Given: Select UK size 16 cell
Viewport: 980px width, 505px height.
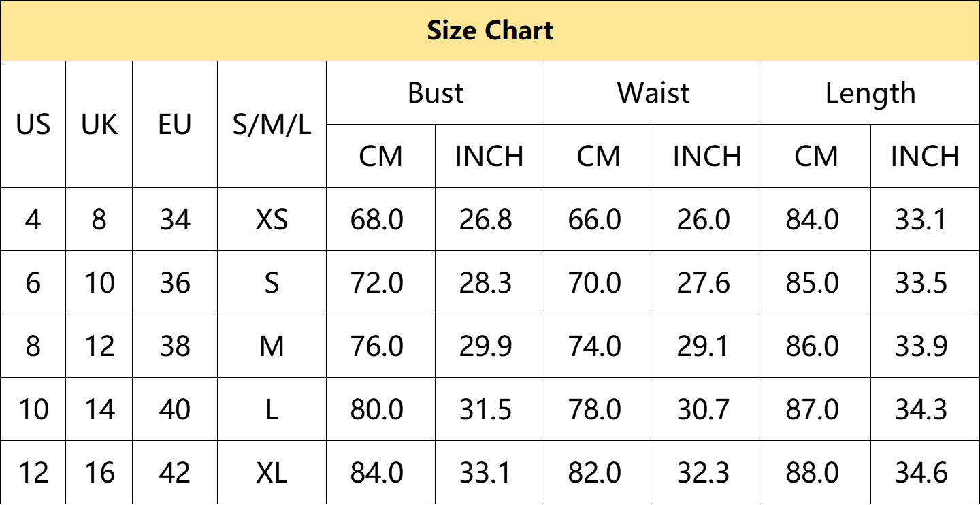Looking at the screenshot, I should [x=99, y=472].
